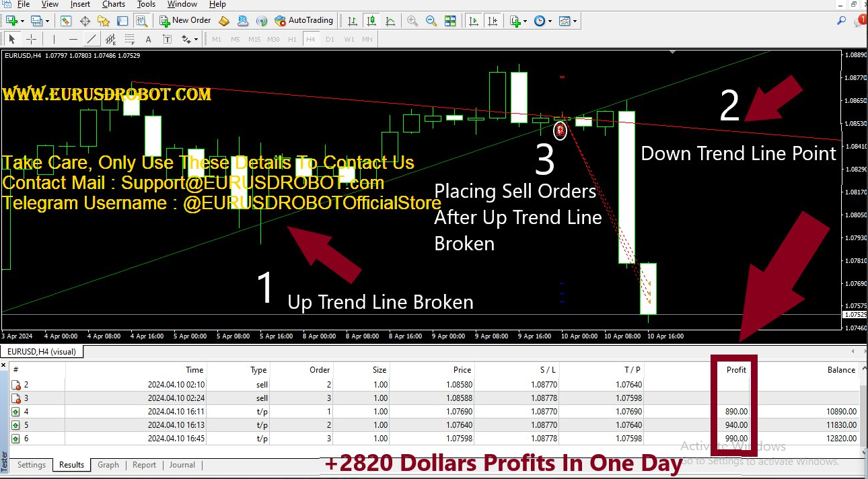Image resolution: width=868 pixels, height=479 pixels.
Task: Open the Navigator folder-star icon
Action: tap(103, 21)
